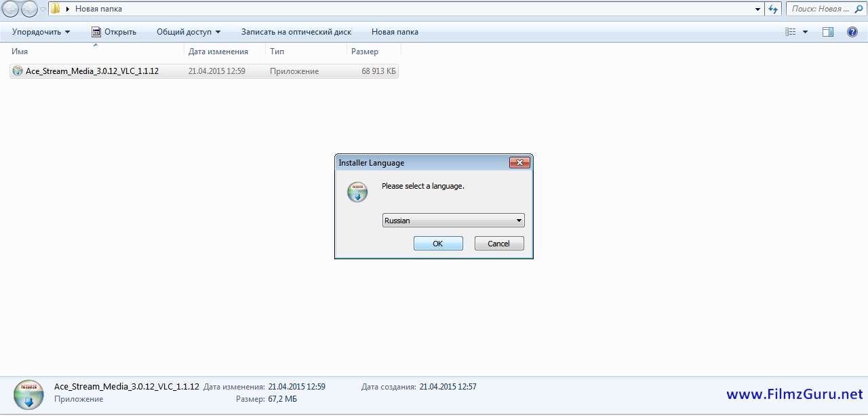Expand the Russian language dropdown
The height and width of the screenshot is (416, 868).
pos(519,221)
